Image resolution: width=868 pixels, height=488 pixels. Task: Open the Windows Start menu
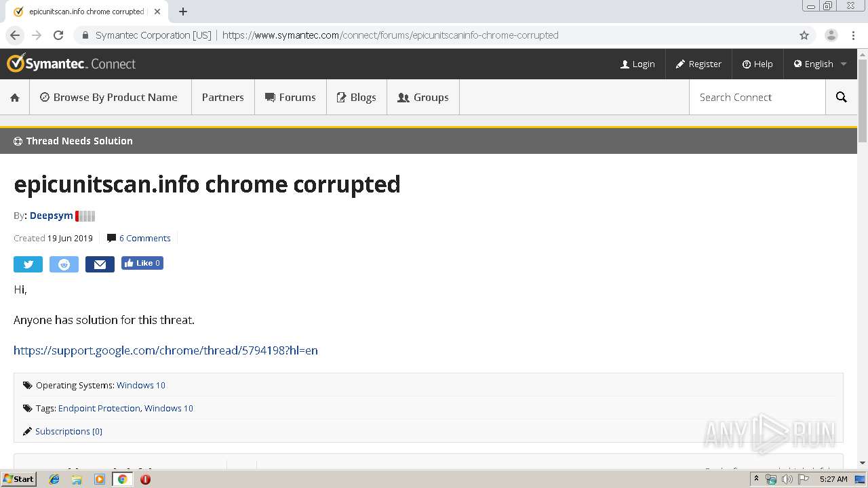pos(18,479)
